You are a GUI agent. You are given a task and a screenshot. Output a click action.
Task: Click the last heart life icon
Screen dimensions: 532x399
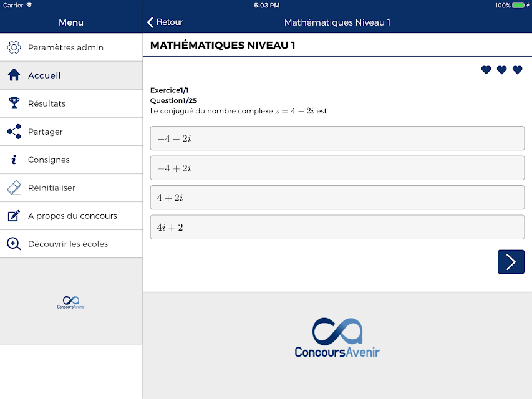tap(518, 70)
